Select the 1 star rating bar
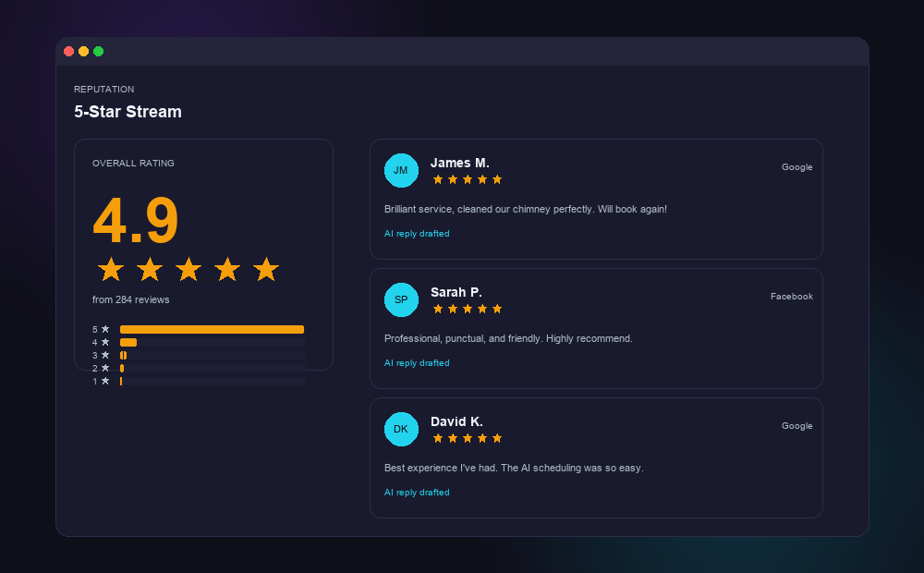Image resolution: width=924 pixels, height=573 pixels. coord(213,382)
